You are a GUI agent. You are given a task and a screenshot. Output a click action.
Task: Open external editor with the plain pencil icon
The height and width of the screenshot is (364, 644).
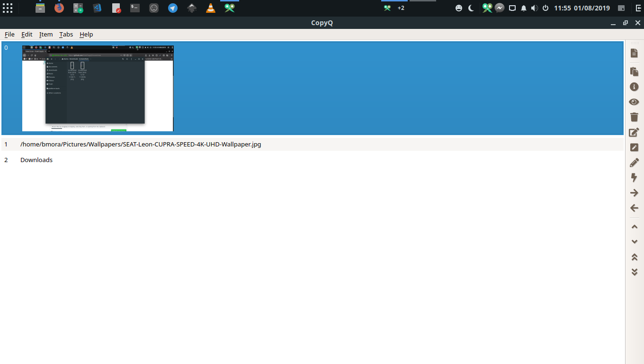click(x=634, y=163)
